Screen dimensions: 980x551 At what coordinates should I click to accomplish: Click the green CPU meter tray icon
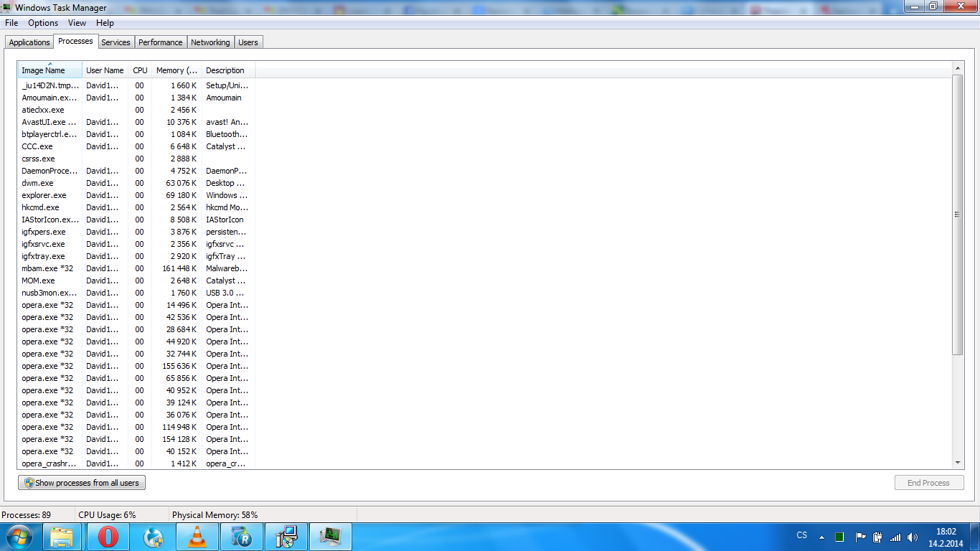839,537
